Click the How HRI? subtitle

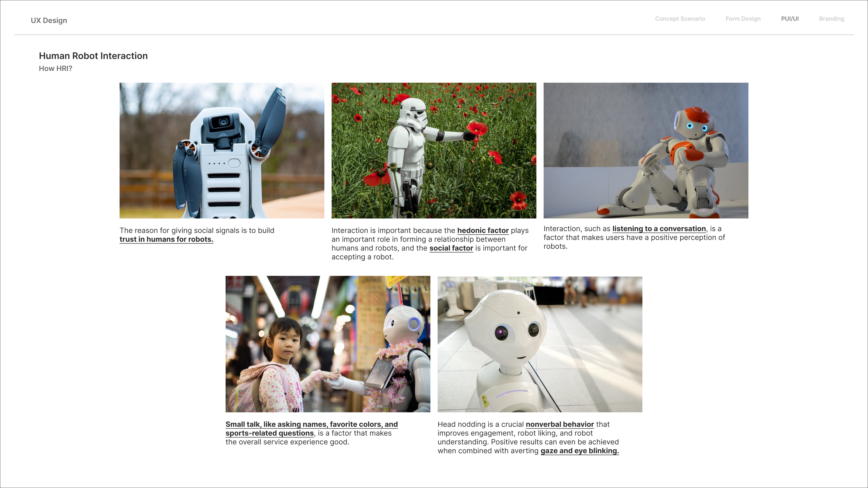(x=56, y=68)
